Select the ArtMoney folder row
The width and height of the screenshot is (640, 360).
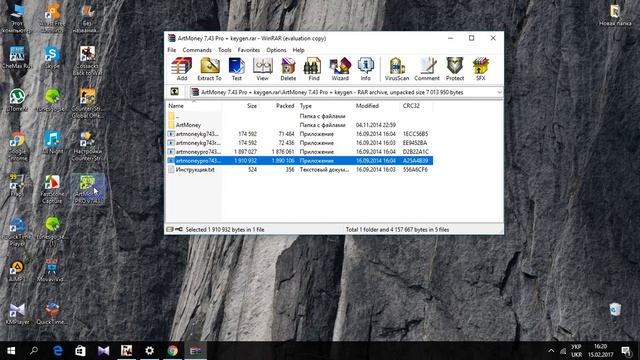tap(300, 125)
